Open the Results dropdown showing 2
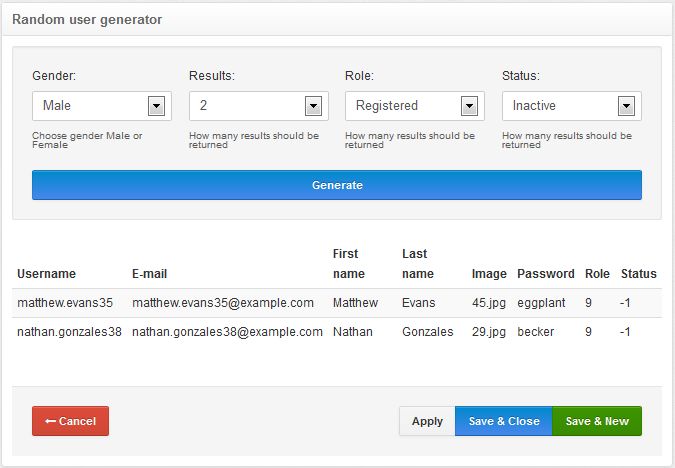The height and width of the screenshot is (468, 675). tap(259, 106)
